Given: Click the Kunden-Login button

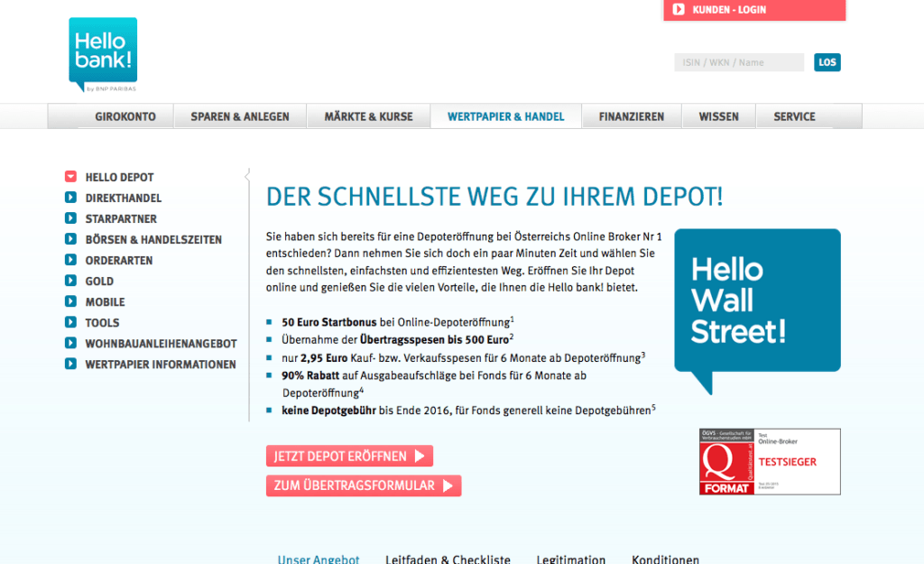Looking at the screenshot, I should [754, 10].
